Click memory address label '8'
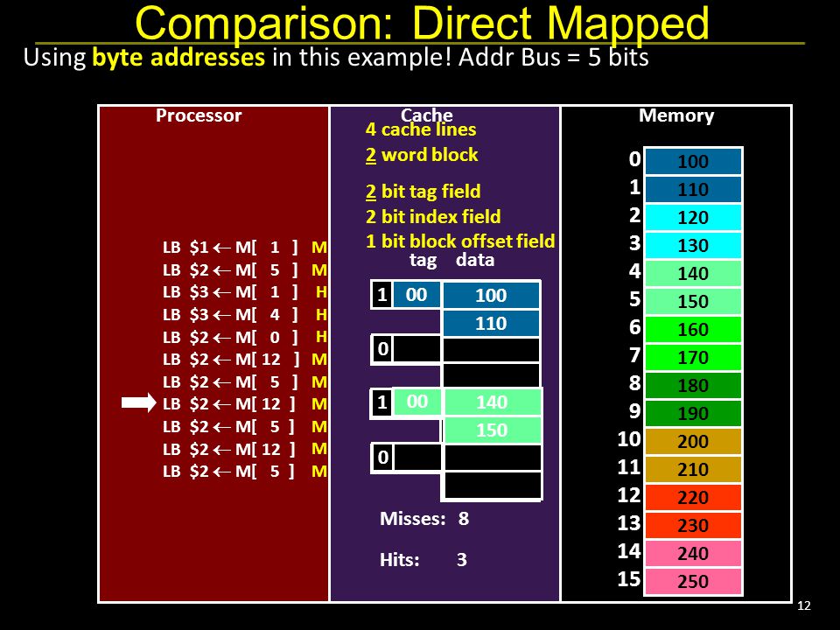Screen dimensions: 840x630 [x=635, y=383]
